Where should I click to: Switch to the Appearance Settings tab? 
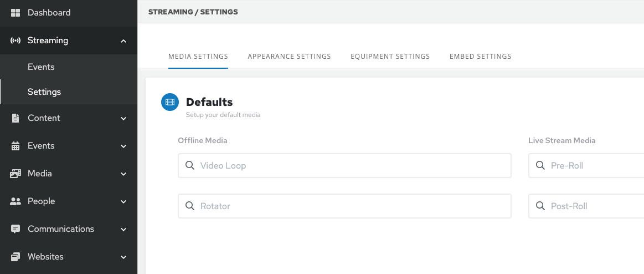pyautogui.click(x=289, y=57)
